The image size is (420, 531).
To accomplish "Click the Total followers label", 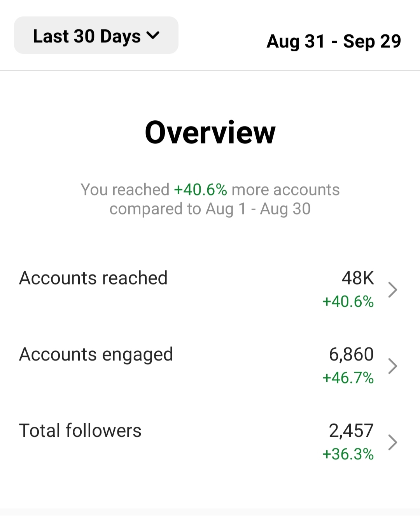I will 80,431.
